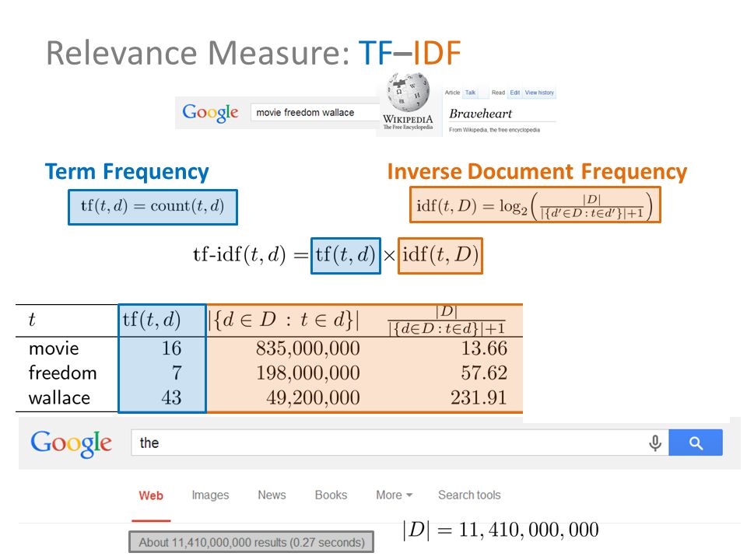Click the Wikipedia globe logo
747x560 pixels.
coord(409,92)
